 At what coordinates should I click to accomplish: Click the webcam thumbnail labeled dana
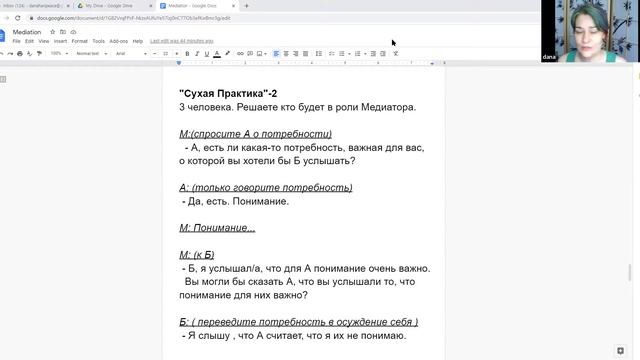click(x=590, y=31)
